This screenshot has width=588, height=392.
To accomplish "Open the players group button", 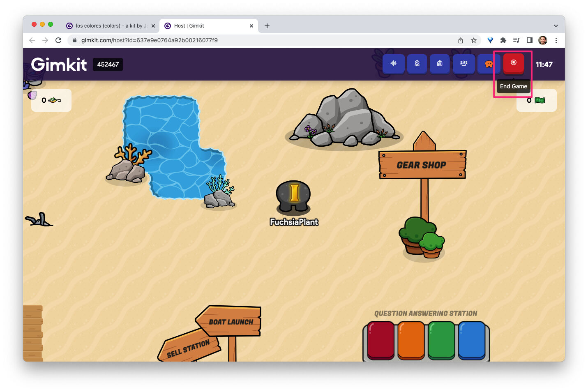I will point(463,64).
